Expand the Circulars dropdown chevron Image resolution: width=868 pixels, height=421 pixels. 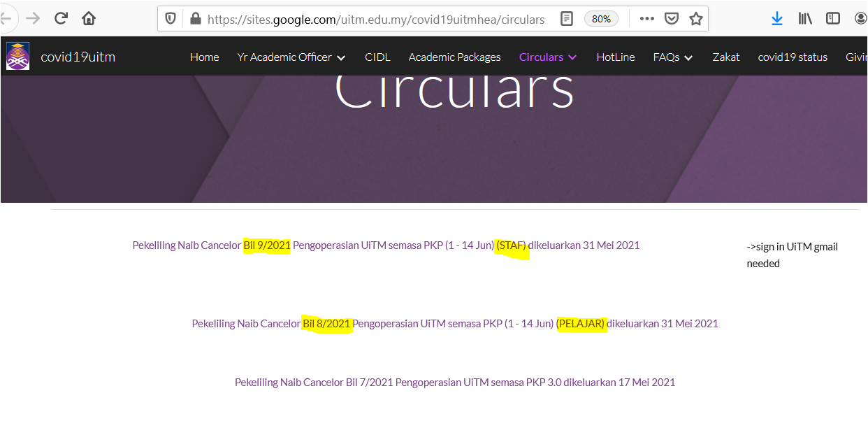coord(572,58)
